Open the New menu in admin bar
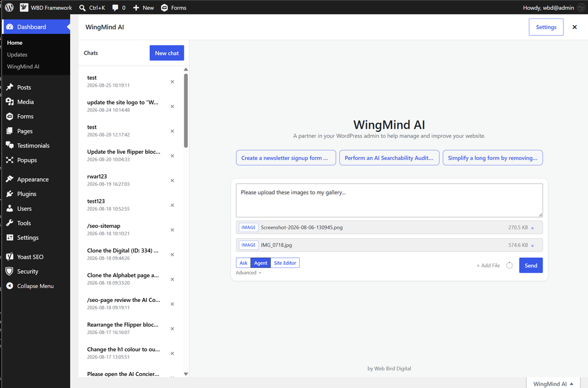588x388 pixels. [144, 7]
